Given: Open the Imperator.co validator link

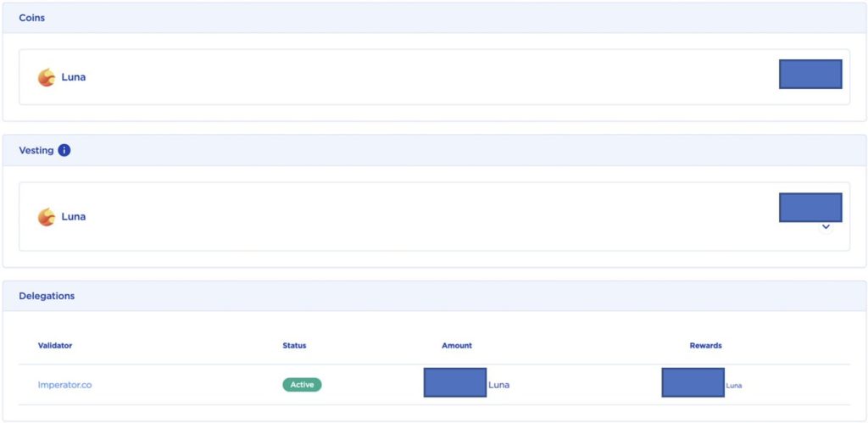Looking at the screenshot, I should (x=64, y=385).
